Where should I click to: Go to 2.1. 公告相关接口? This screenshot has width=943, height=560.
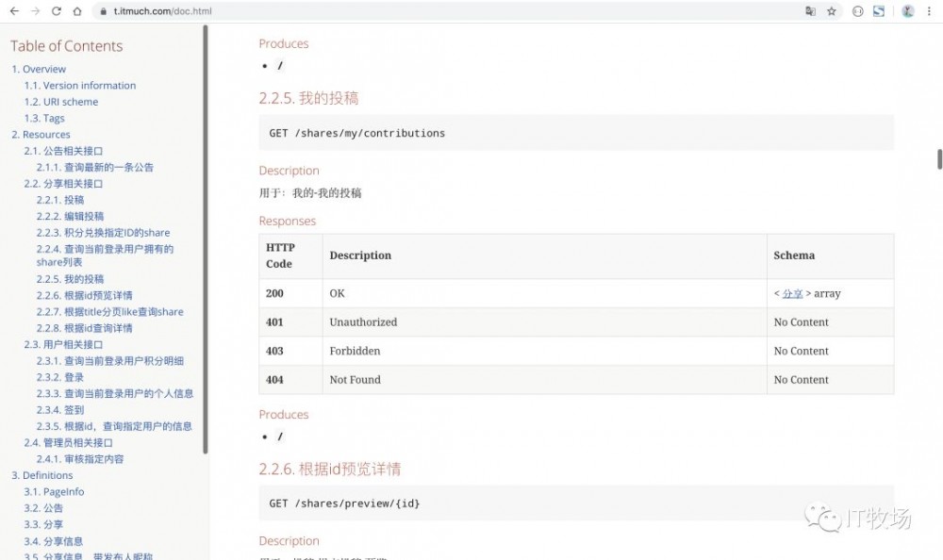point(63,151)
